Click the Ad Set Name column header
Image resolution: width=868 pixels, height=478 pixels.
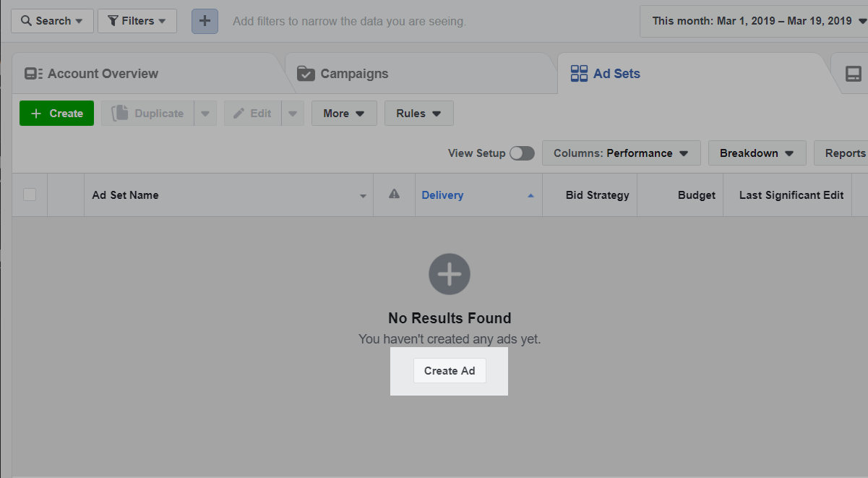pos(126,195)
